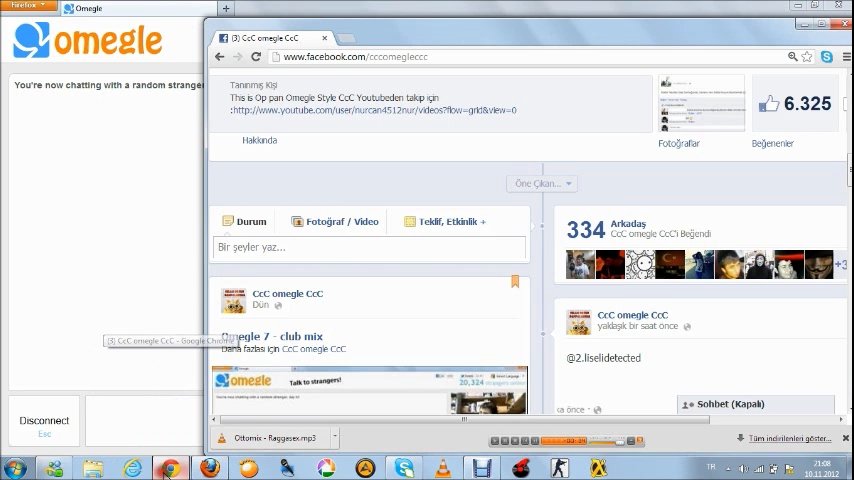Close the Chrome downloads bar
The width and height of the screenshot is (854, 480).
846,438
